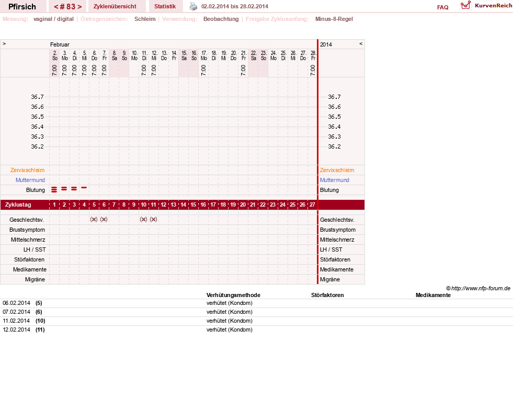The width and height of the screenshot is (513, 420).
Task: Go to previous cycle via left arrow
Action: (56, 7)
